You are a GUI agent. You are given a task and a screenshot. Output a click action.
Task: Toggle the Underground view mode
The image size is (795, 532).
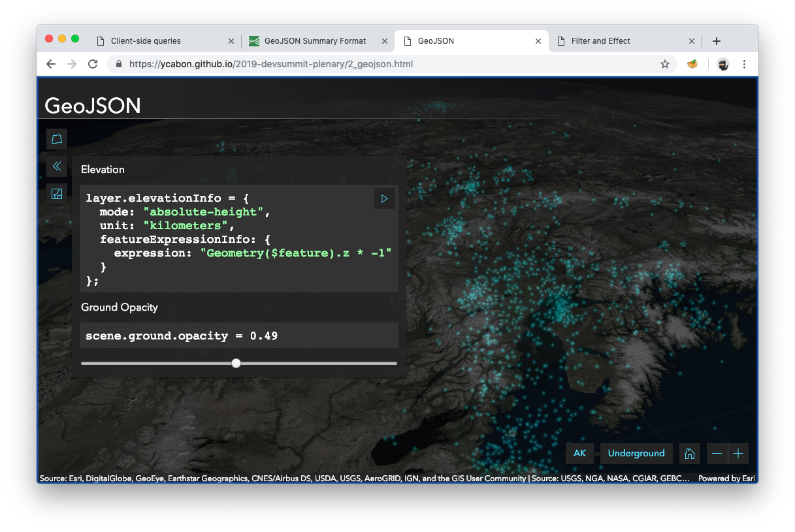click(636, 453)
